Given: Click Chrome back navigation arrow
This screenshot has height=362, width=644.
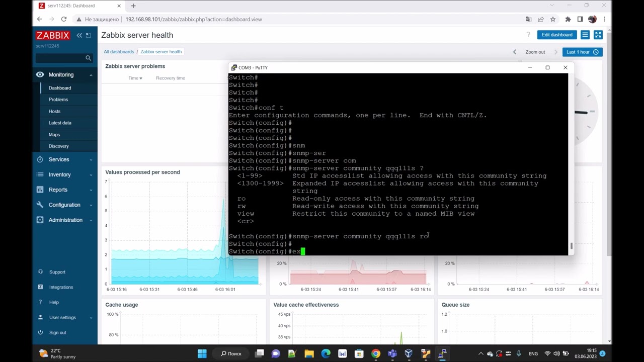Looking at the screenshot, I should (x=40, y=19).
